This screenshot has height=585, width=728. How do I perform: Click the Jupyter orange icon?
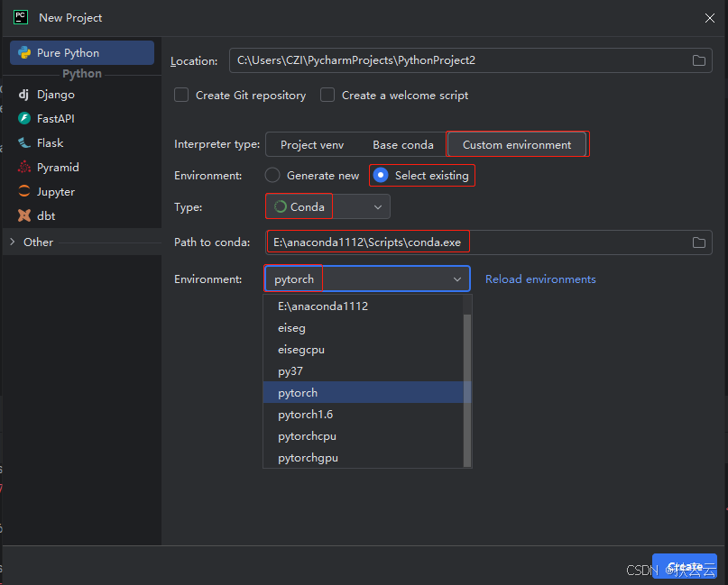24,191
